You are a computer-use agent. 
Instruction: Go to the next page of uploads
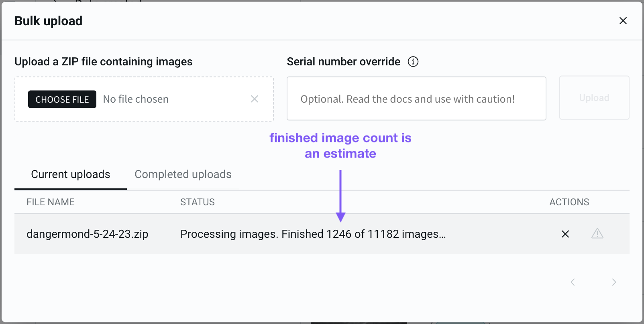pos(614,282)
